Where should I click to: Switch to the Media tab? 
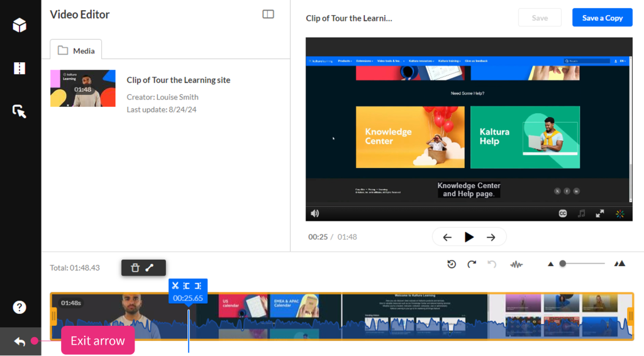[76, 50]
